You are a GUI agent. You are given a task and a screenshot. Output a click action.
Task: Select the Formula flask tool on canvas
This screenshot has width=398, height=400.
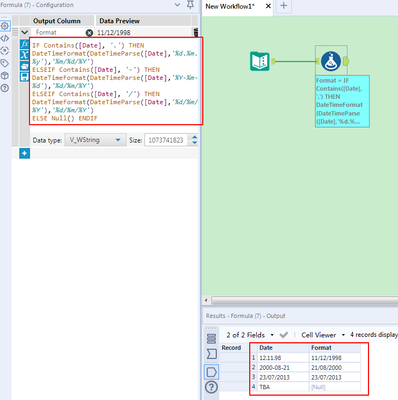pos(331,61)
